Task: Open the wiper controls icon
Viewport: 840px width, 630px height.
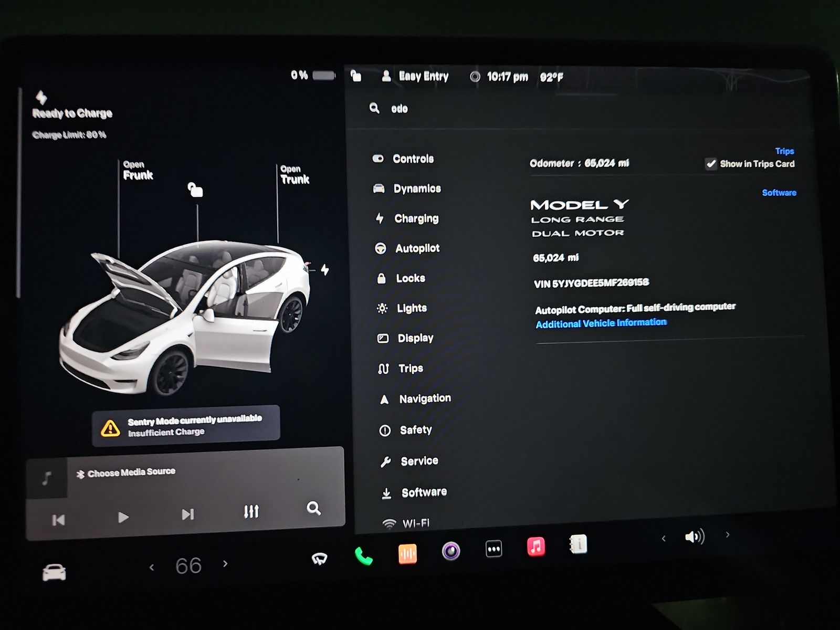Action: point(319,559)
